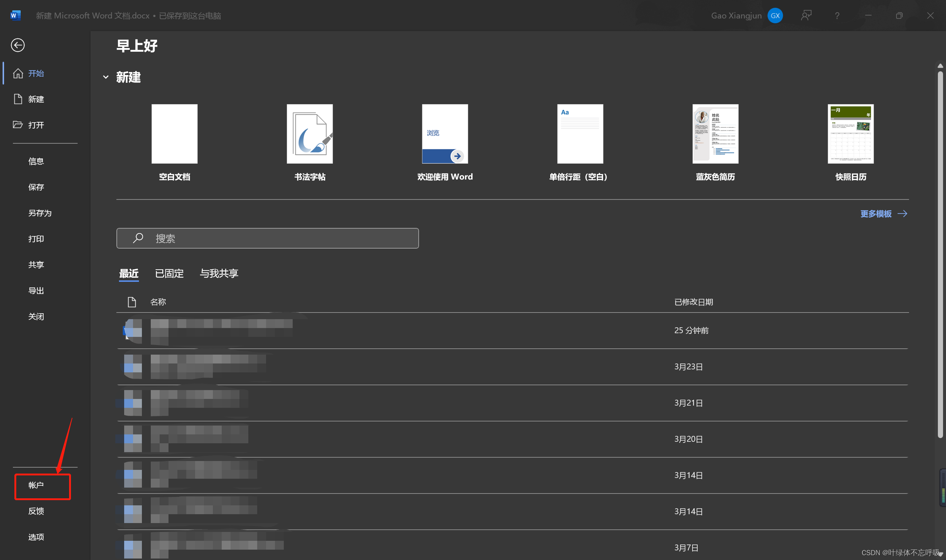946x560 pixels.
Task: Open the 帐户 account page
Action: pos(36,485)
